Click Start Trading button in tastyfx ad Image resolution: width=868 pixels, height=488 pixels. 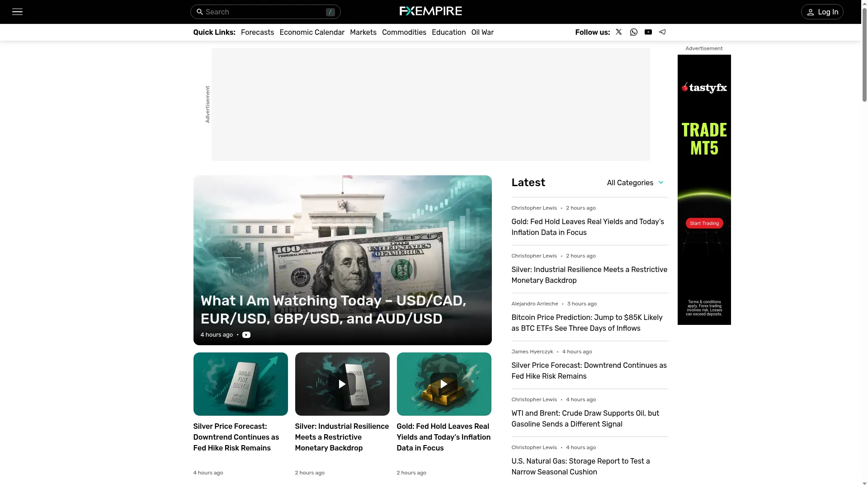tap(704, 223)
